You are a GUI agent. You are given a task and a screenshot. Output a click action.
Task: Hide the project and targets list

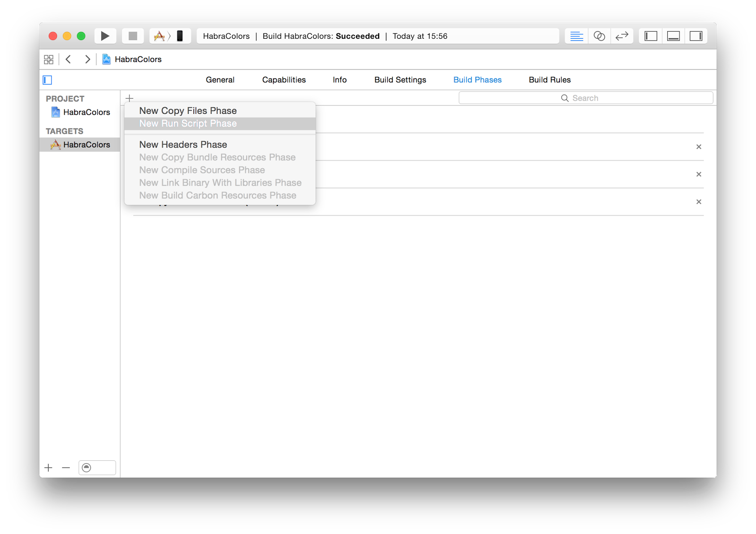tap(47, 80)
